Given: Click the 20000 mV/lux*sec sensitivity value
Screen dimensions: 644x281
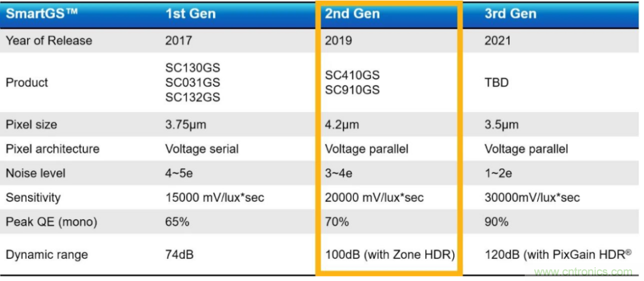Looking at the screenshot, I should pyautogui.click(x=374, y=198).
